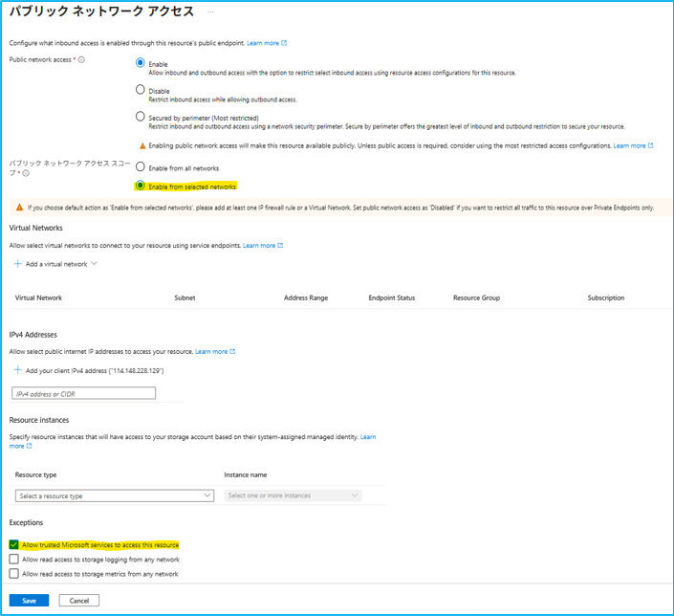Select the Disable public network access option

click(x=141, y=90)
